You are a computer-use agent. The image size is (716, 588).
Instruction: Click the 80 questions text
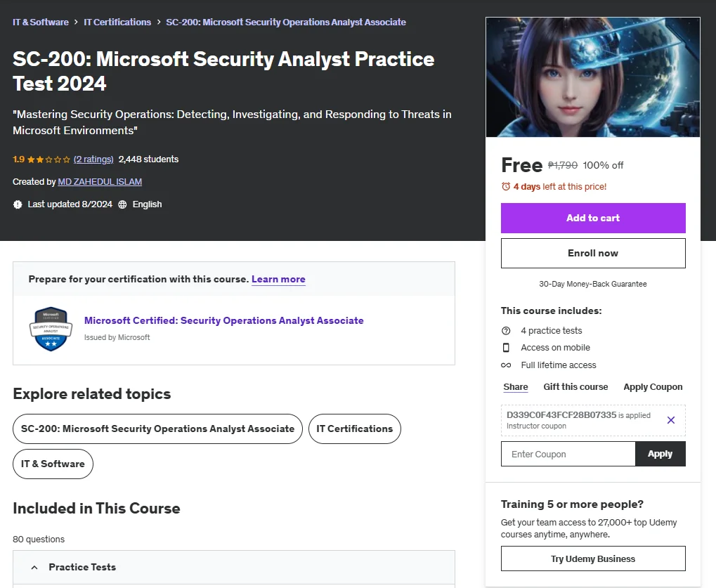[39, 539]
